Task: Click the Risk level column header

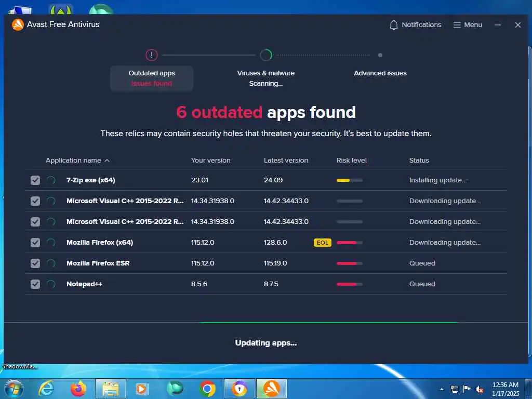Action: [x=352, y=161]
